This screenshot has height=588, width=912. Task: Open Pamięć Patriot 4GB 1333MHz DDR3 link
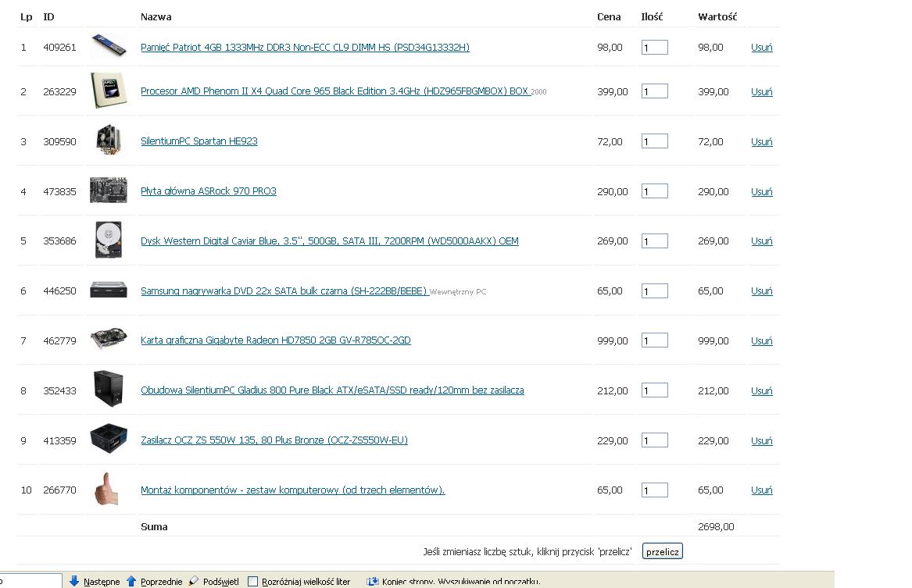[x=305, y=47]
